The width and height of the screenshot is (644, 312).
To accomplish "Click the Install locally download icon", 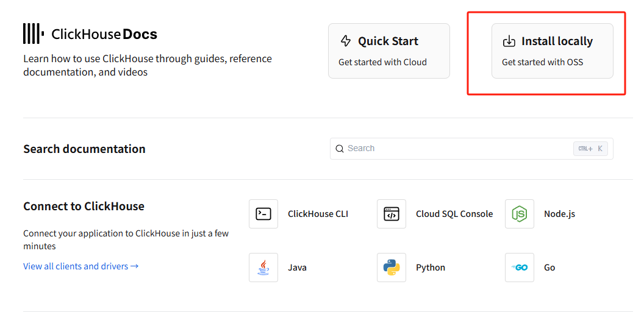I will coord(509,41).
